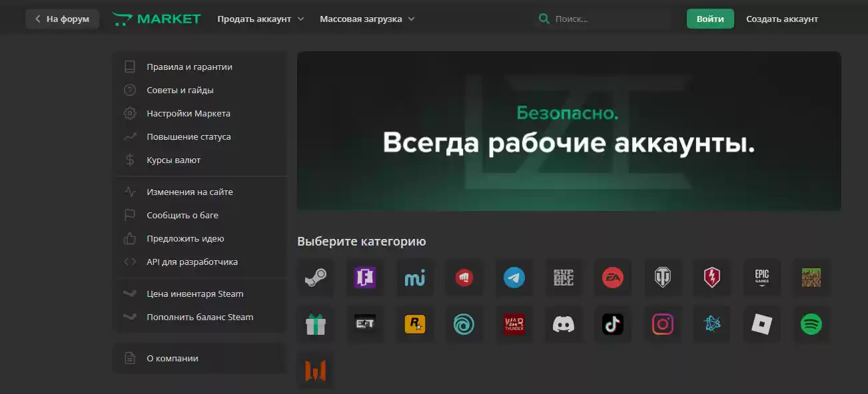
Task: Open the Spotify accounts category
Action: point(811,324)
